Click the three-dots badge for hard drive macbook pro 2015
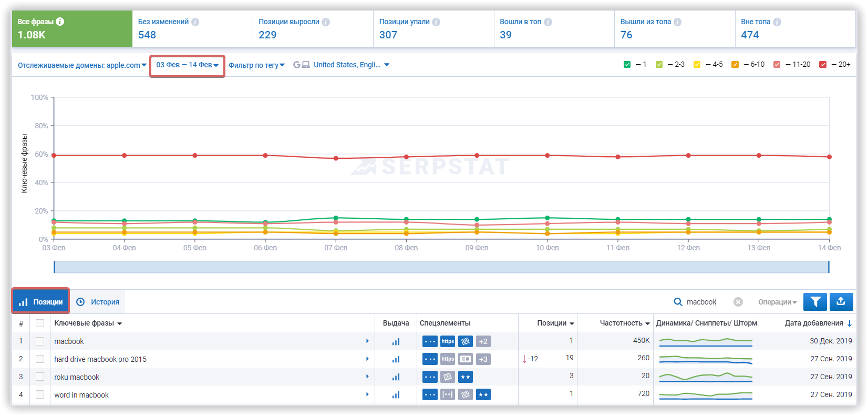This screenshot has height=416, width=868. [430, 359]
